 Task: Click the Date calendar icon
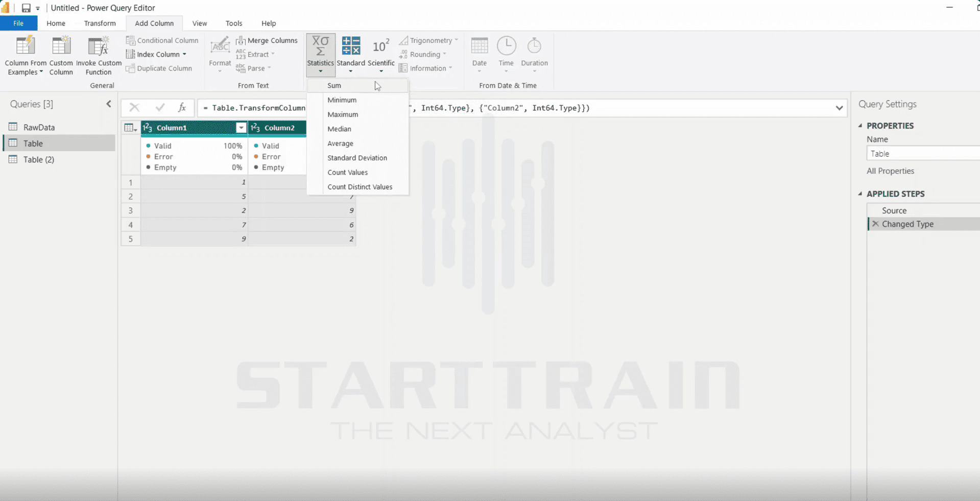(x=480, y=45)
